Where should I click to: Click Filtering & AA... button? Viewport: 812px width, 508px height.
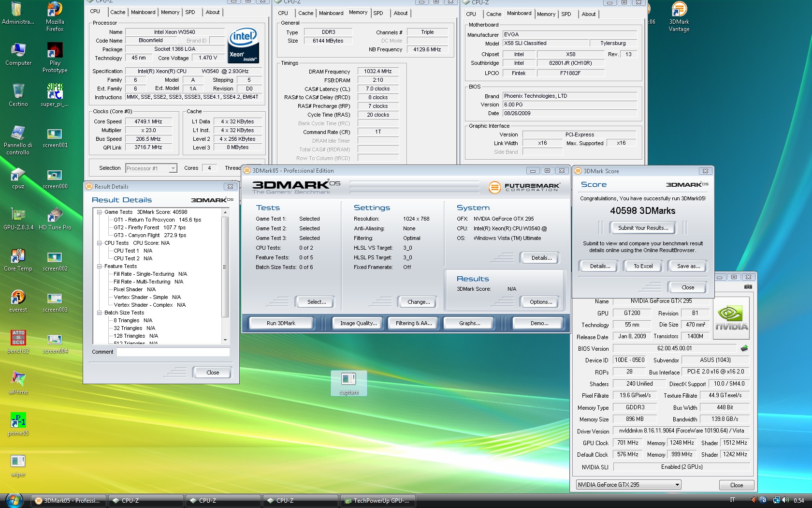[413, 323]
